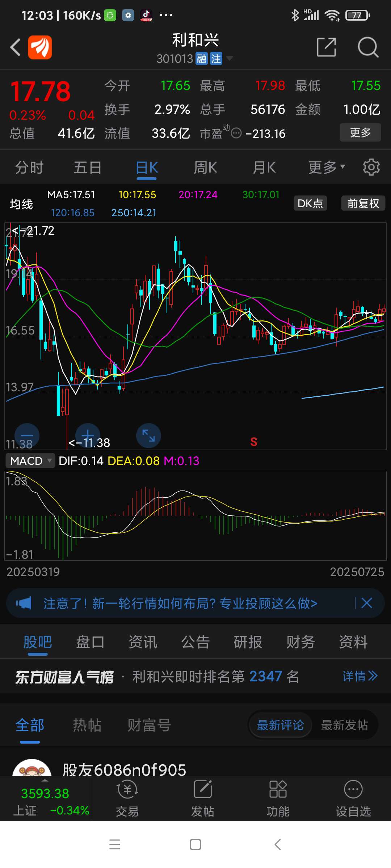This screenshot has height=868, width=391.
Task: Expand the 更多 chart period dropdown
Action: [327, 167]
